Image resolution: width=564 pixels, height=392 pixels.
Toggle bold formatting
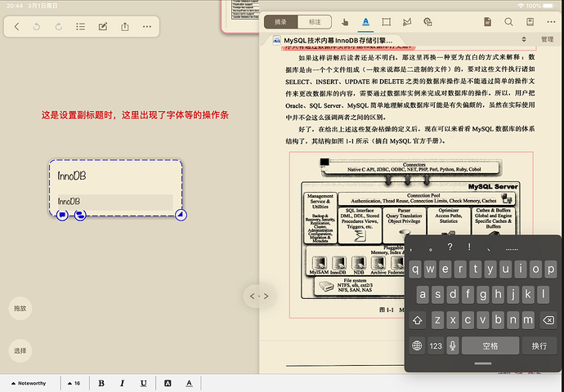point(101,383)
